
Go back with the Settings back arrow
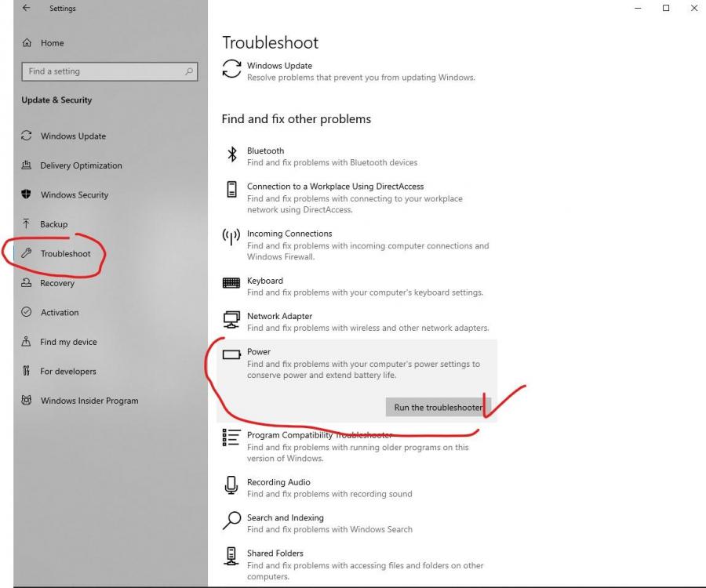[x=26, y=8]
